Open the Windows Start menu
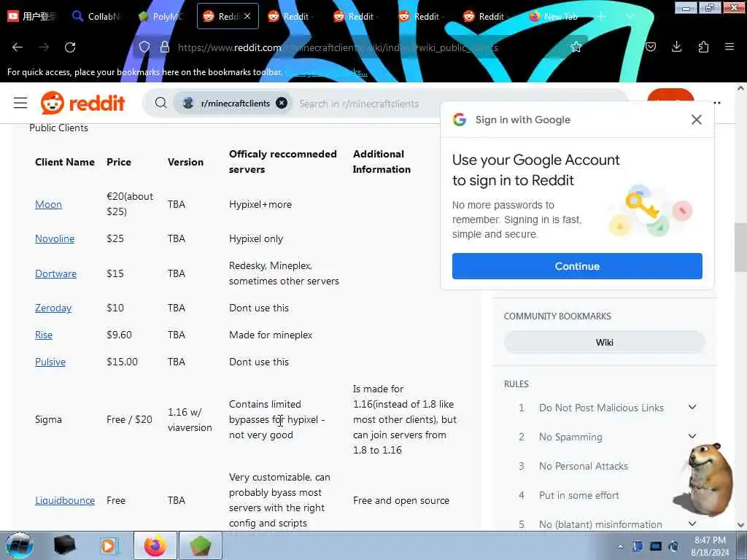The width and height of the screenshot is (747, 560). [x=20, y=545]
